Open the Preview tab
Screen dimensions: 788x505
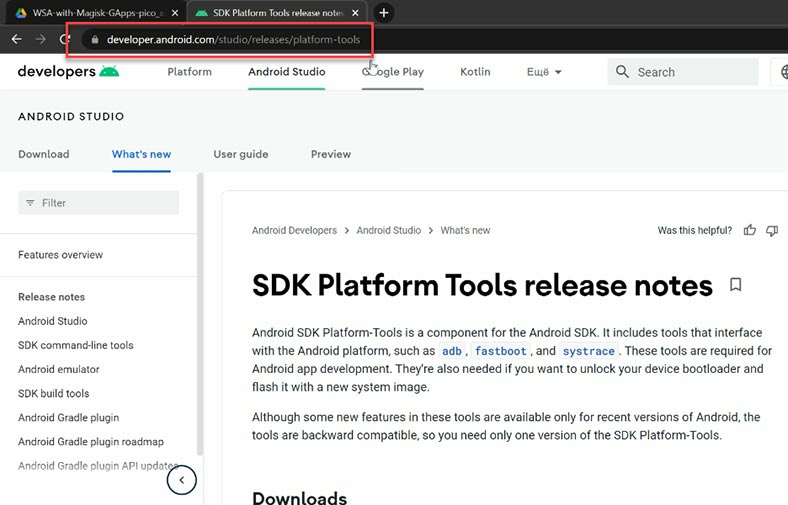click(x=331, y=154)
